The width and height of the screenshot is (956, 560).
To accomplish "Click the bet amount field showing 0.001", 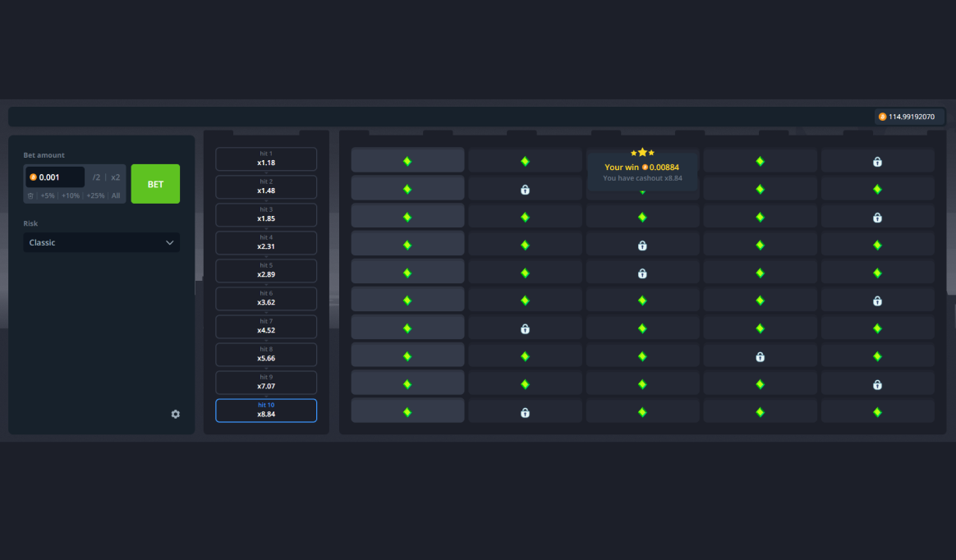I will 55,177.
